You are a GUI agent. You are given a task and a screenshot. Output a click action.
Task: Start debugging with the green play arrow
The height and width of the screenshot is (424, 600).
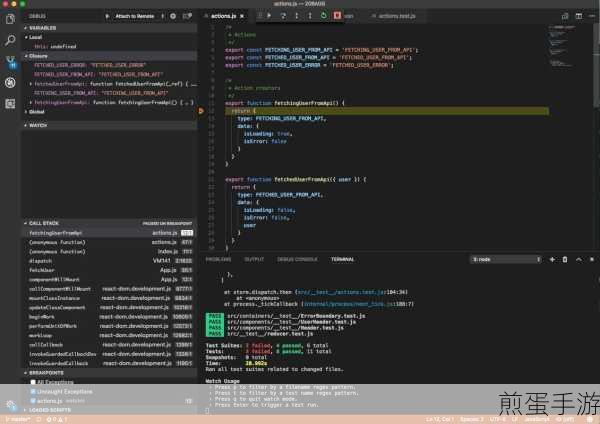pos(107,16)
